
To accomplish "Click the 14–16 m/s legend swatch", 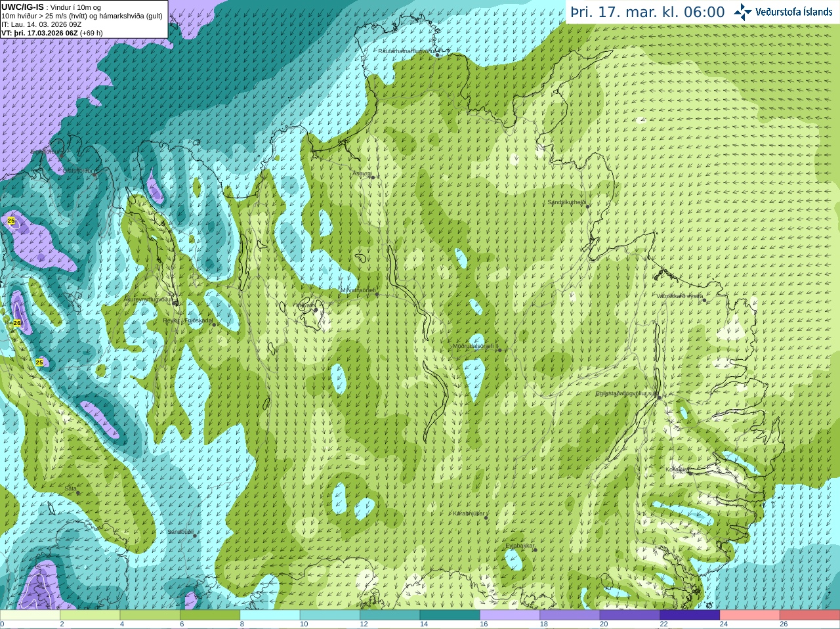I will click(x=450, y=615).
